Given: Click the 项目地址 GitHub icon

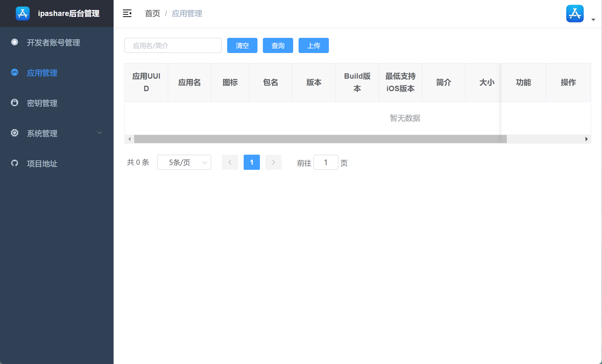Looking at the screenshot, I should pos(15,163).
